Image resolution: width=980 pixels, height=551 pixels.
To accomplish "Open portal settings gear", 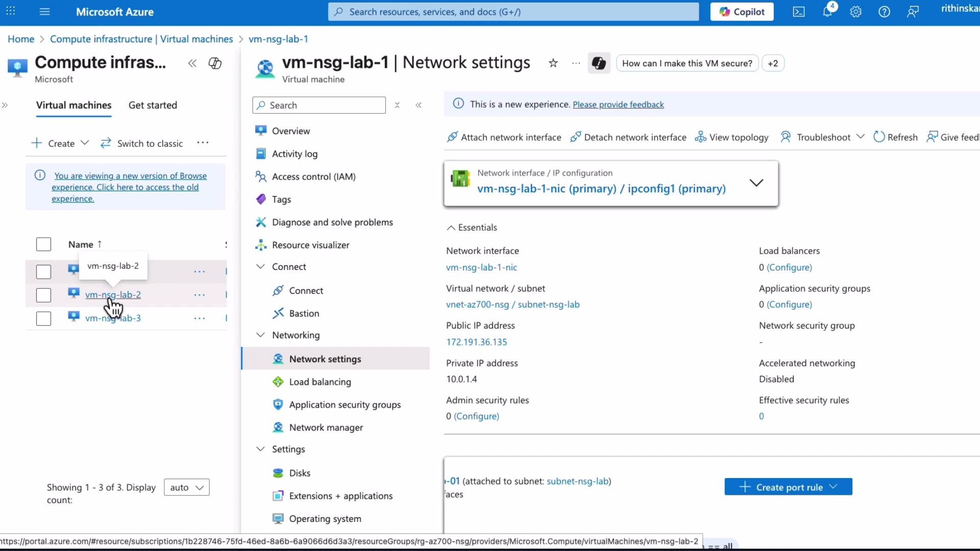I will (x=856, y=12).
